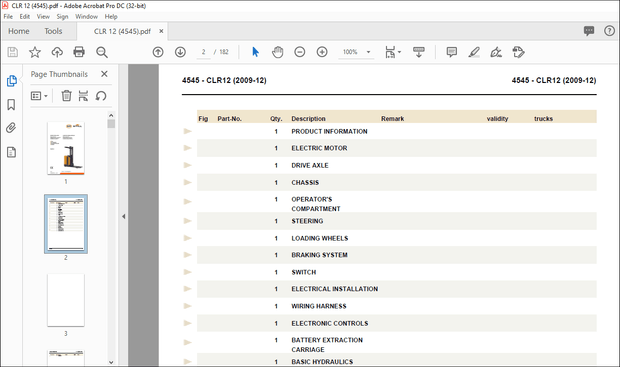Add a sticky note comment
The width and height of the screenshot is (620, 367).
[x=452, y=52]
